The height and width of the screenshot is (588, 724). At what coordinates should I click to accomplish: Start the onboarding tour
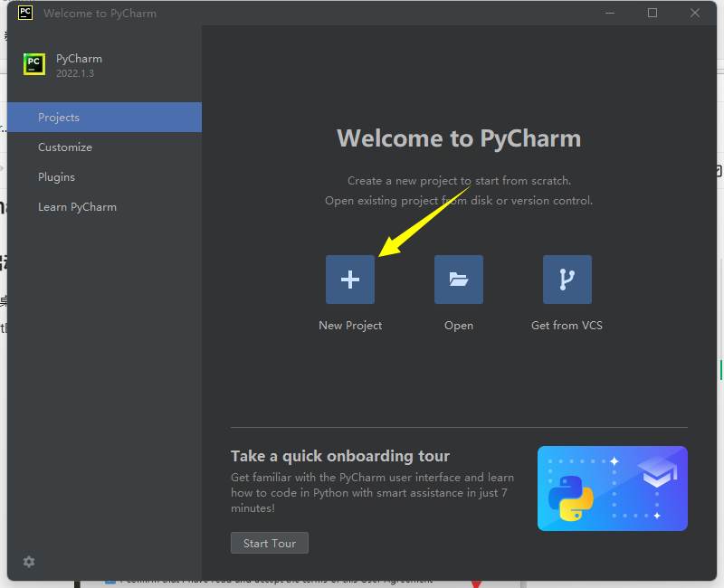[270, 544]
